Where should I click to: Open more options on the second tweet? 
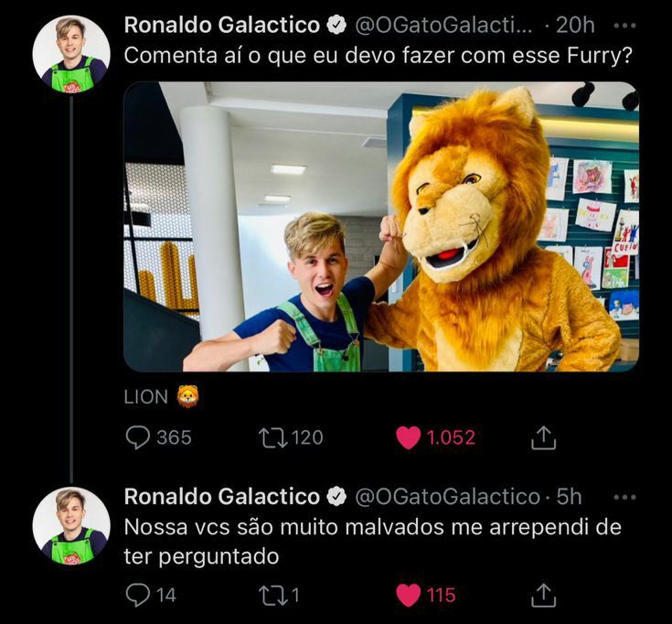coord(624,497)
